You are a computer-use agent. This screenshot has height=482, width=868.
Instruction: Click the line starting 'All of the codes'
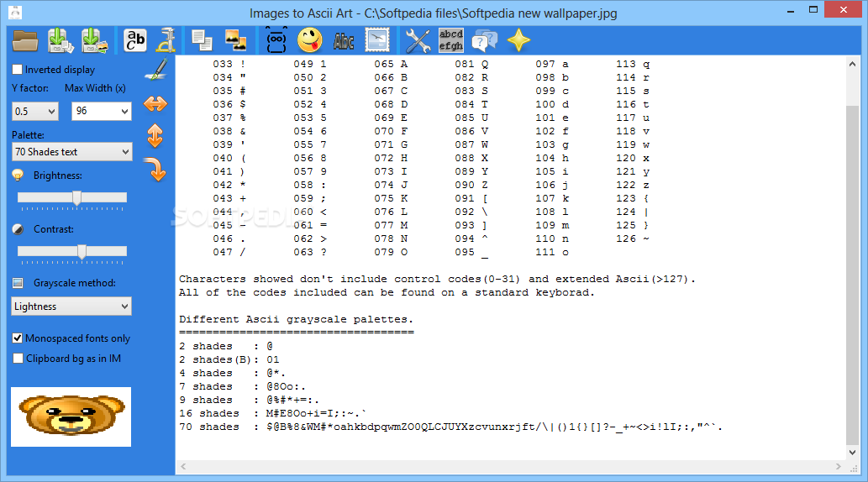pyautogui.click(x=387, y=292)
